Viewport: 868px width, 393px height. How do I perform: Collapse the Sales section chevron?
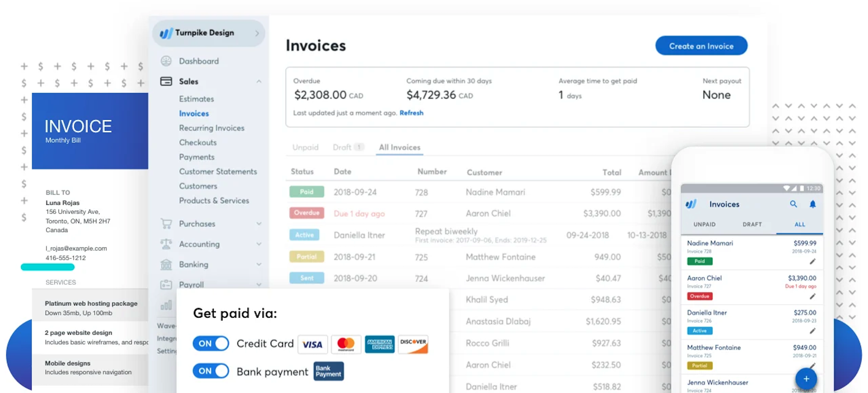tap(259, 81)
